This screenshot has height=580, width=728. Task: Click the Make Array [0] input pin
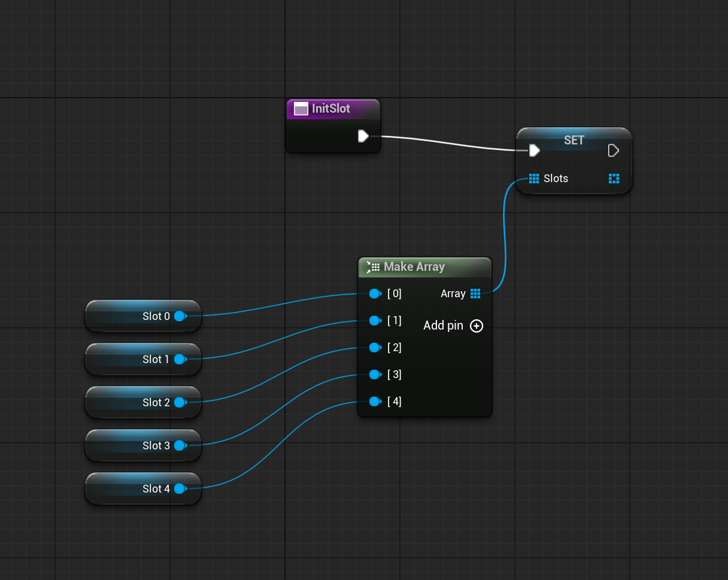pos(375,294)
